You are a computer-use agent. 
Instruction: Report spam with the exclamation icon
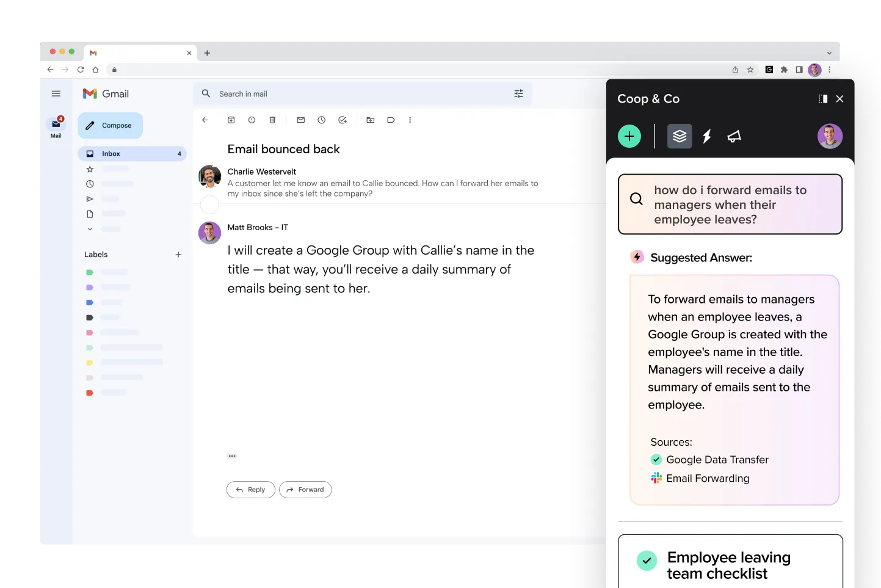click(x=252, y=120)
